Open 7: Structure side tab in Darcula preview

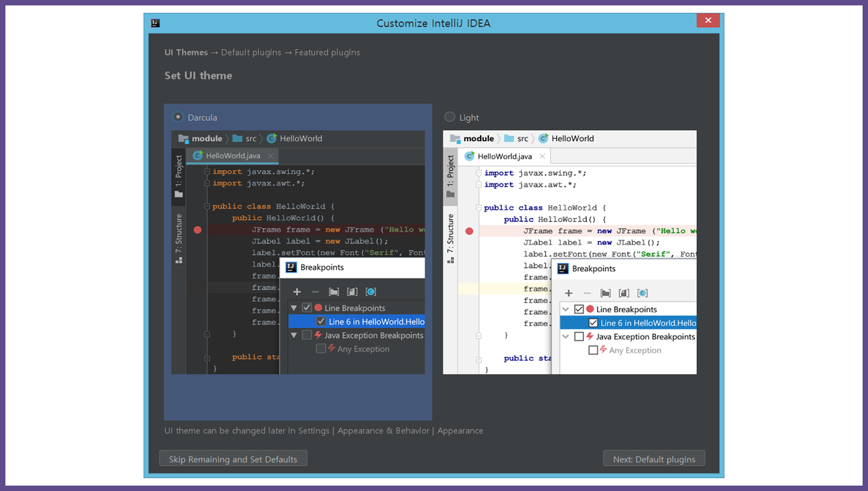tap(179, 237)
